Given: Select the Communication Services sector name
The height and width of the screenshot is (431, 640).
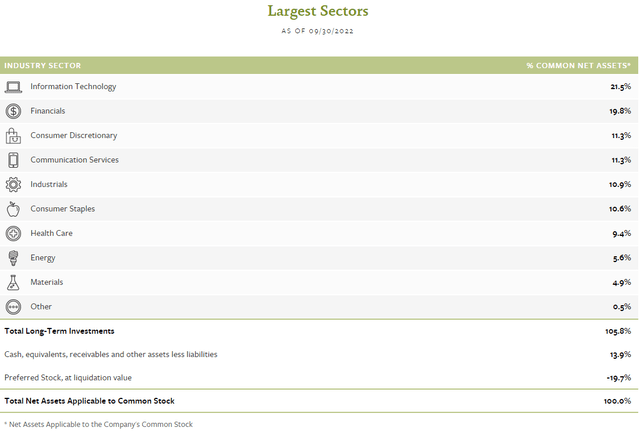Looking at the screenshot, I should click(x=74, y=160).
